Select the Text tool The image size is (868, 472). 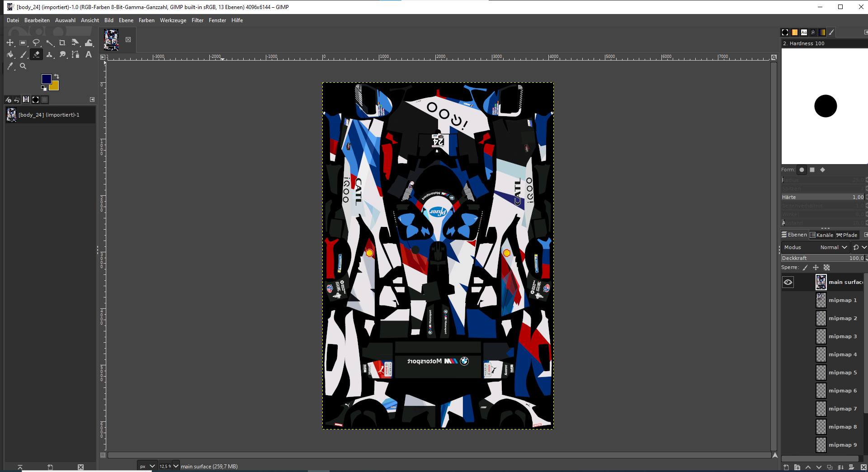[89, 55]
